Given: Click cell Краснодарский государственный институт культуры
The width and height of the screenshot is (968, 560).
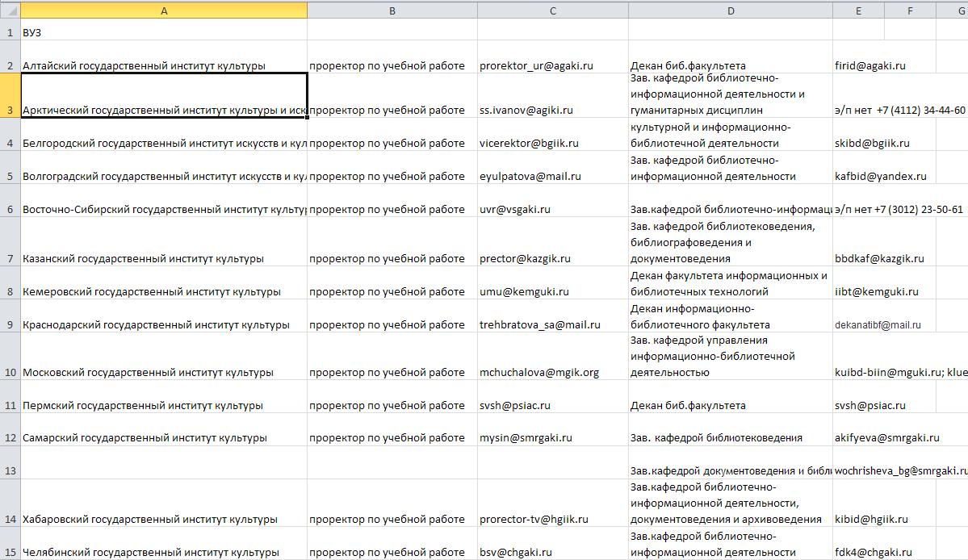Looking at the screenshot, I should (x=164, y=316).
